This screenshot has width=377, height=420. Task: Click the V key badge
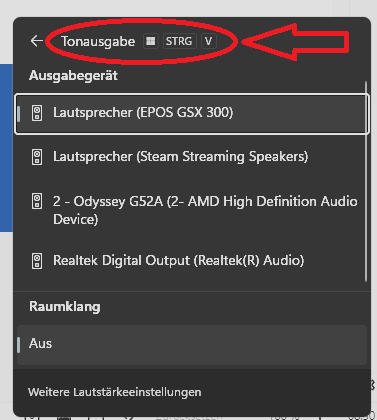(x=209, y=41)
